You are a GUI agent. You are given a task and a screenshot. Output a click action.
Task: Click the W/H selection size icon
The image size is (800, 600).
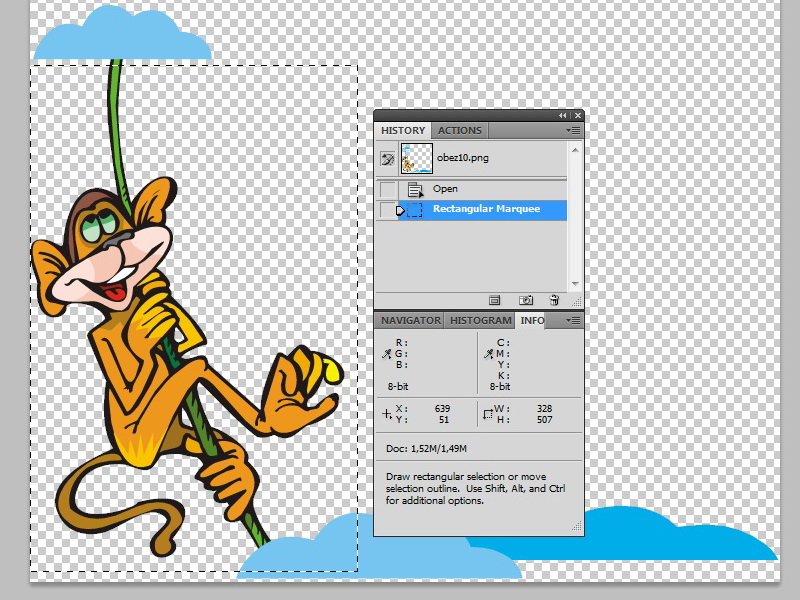[x=488, y=414]
